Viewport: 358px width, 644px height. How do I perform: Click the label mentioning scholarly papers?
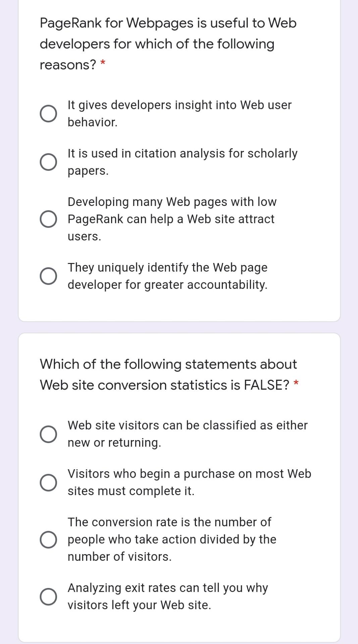(x=183, y=162)
